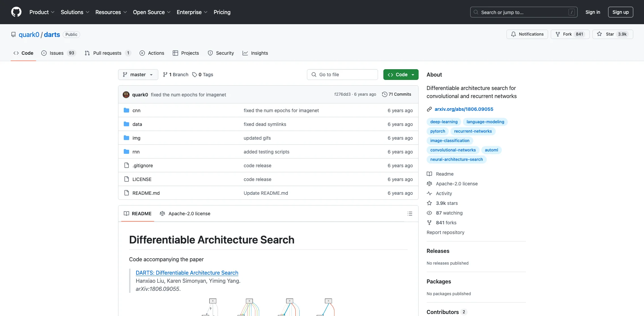Click the automl topic tag

click(491, 150)
